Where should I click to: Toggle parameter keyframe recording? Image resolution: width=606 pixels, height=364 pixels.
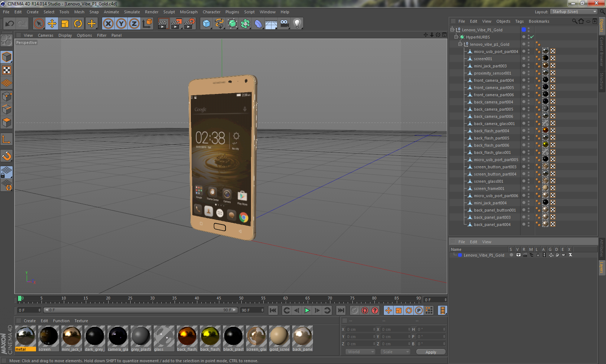coord(419,310)
